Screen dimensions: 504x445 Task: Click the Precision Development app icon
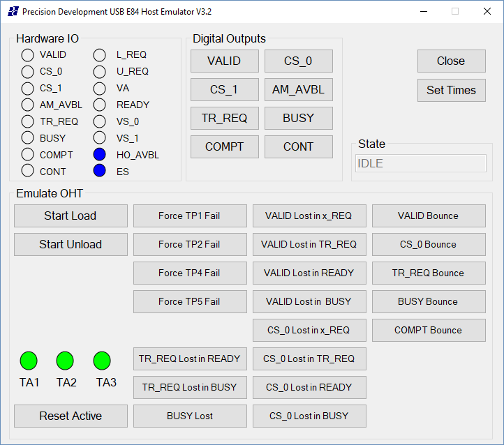click(13, 12)
